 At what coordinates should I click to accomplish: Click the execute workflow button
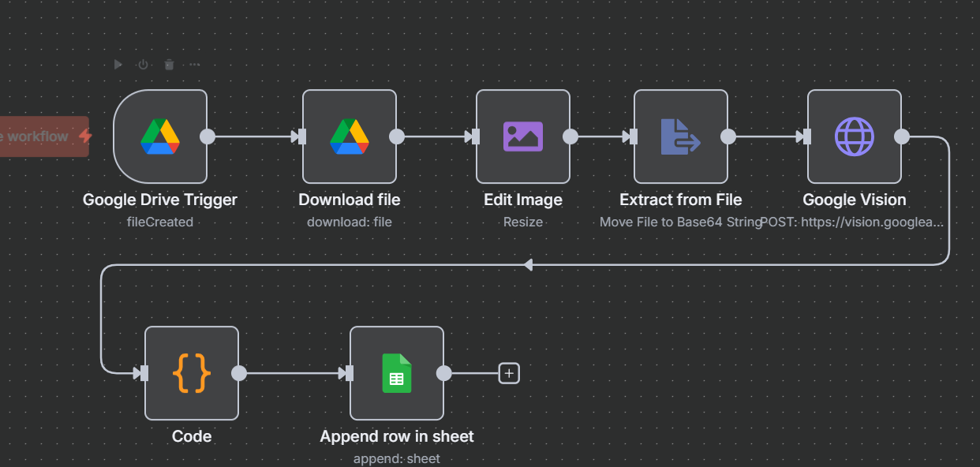pyautogui.click(x=44, y=136)
